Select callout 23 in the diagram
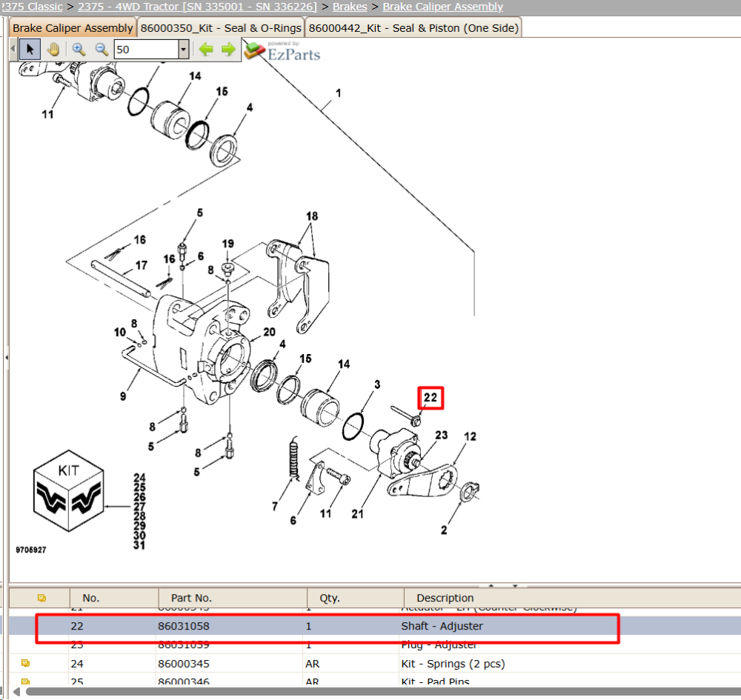 tap(442, 435)
